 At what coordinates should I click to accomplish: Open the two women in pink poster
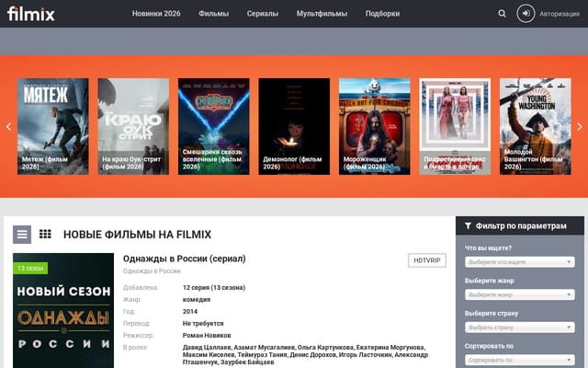coord(455,126)
